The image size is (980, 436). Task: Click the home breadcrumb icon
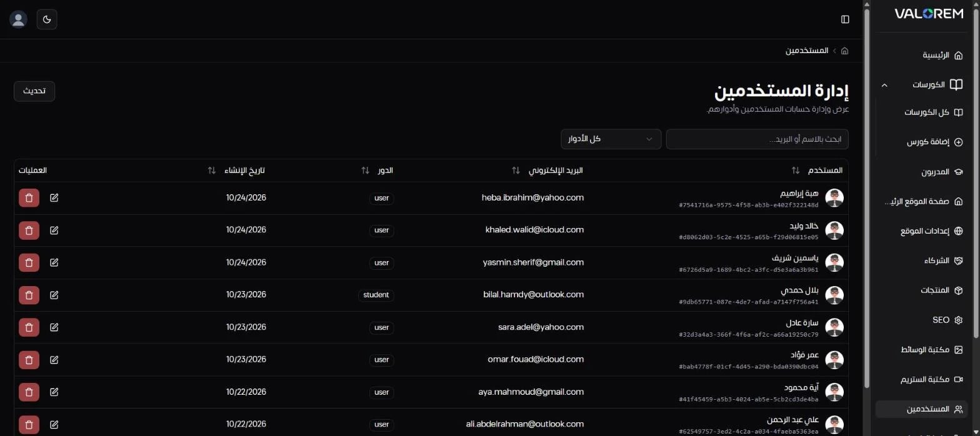tap(845, 51)
